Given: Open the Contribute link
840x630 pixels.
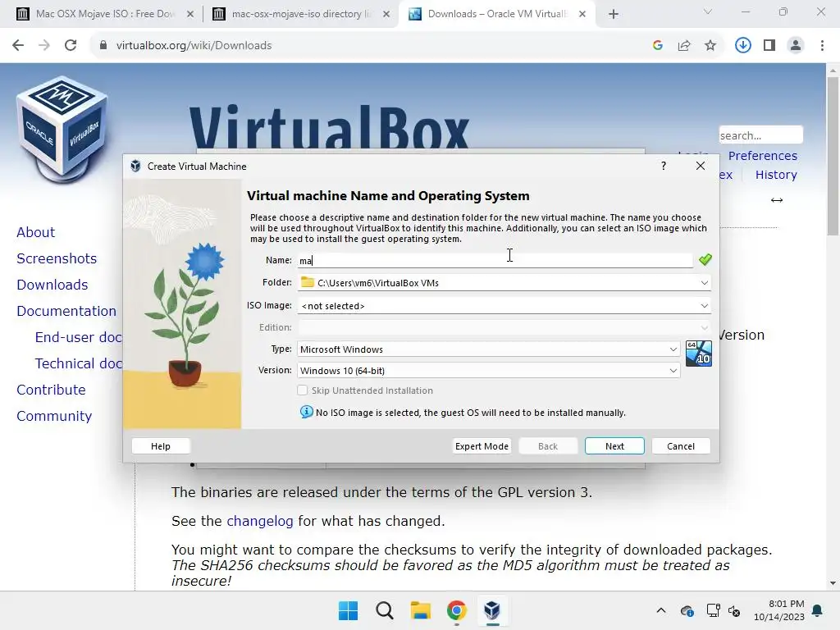Looking at the screenshot, I should (51, 390).
